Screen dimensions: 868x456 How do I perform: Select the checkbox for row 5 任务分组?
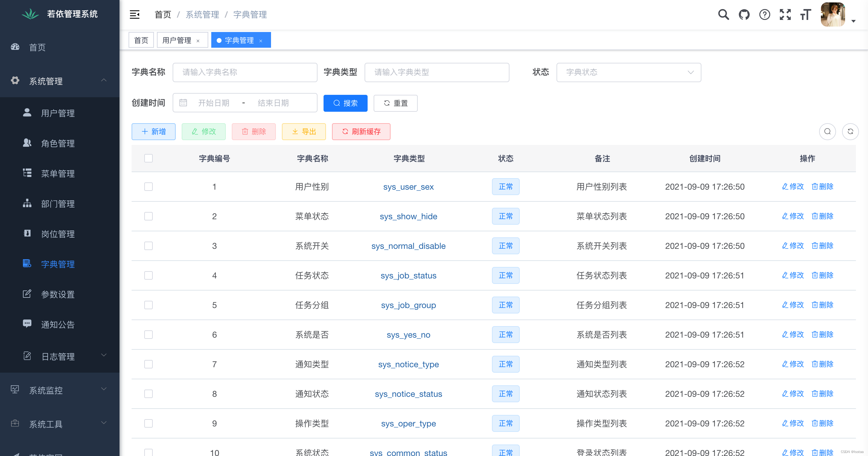tap(148, 305)
